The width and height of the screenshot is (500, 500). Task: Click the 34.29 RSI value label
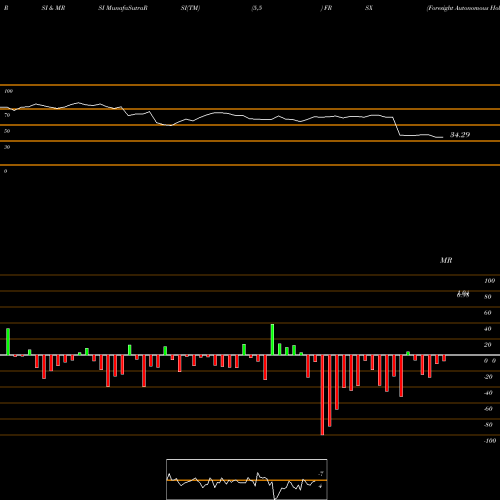coord(460,135)
